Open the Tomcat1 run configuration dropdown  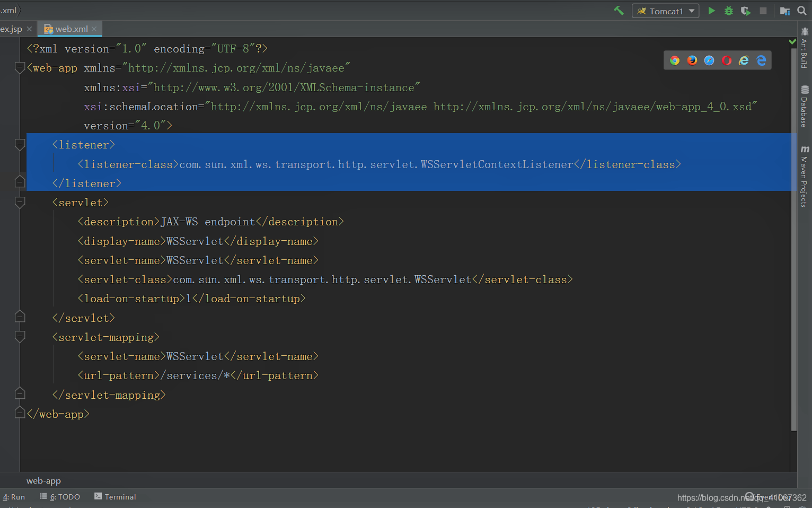665,11
